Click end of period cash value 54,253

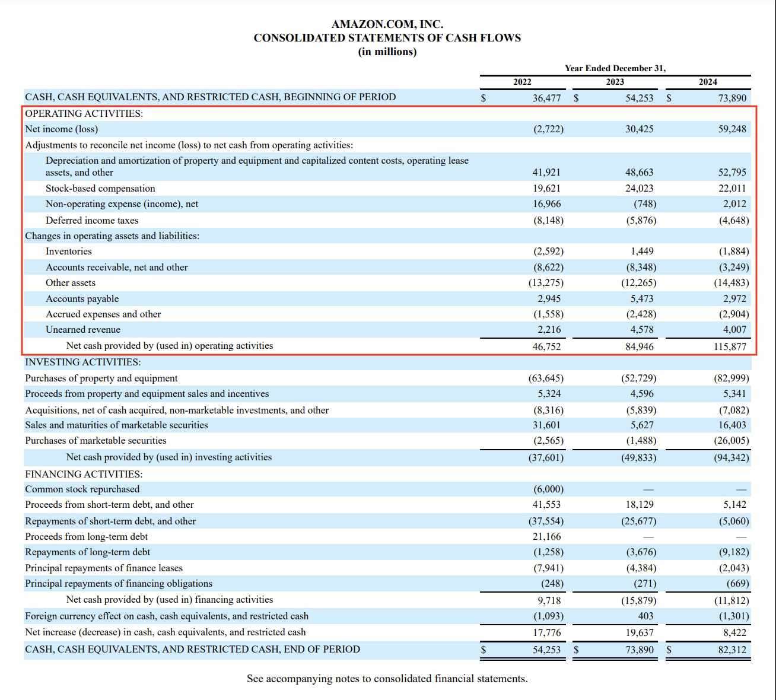546,650
